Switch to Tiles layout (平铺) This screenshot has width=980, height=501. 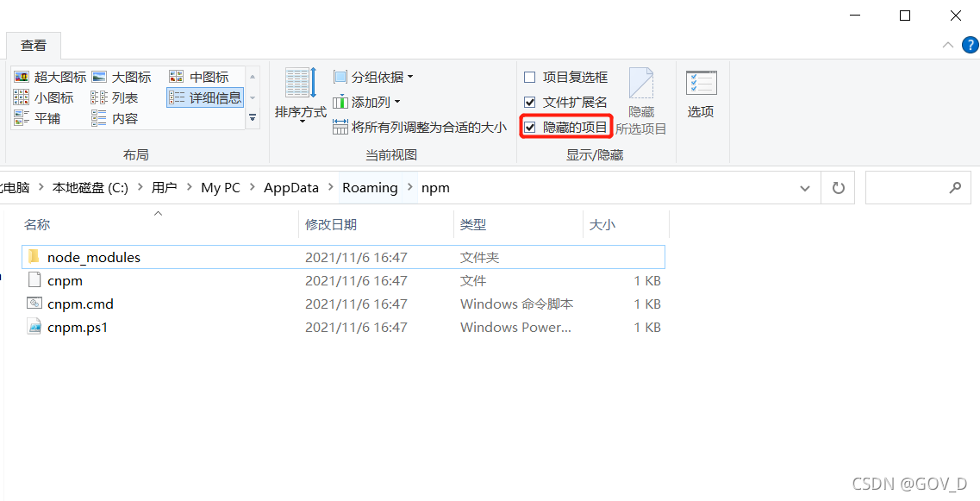pyautogui.click(x=37, y=118)
